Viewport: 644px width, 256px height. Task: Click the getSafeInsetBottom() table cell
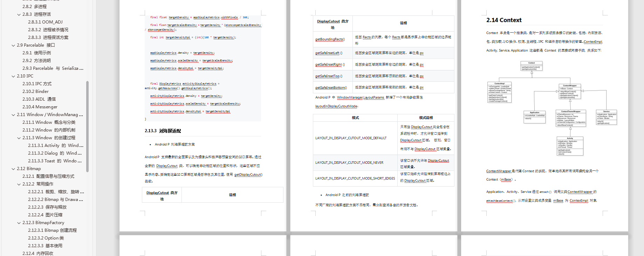pos(333,87)
